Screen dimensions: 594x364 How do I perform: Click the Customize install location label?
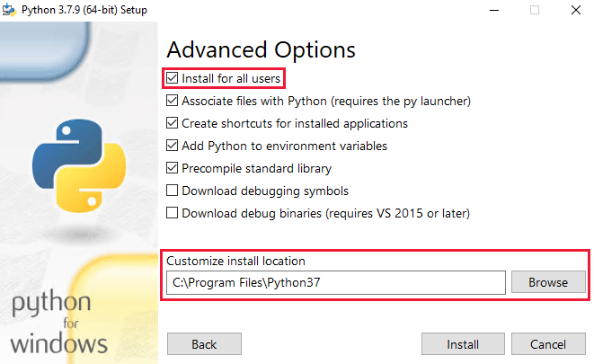(x=236, y=261)
